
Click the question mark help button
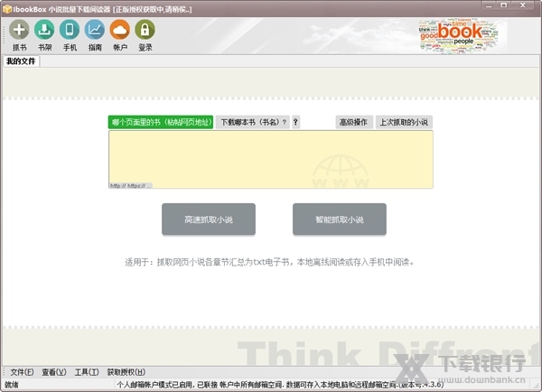pyautogui.click(x=295, y=122)
